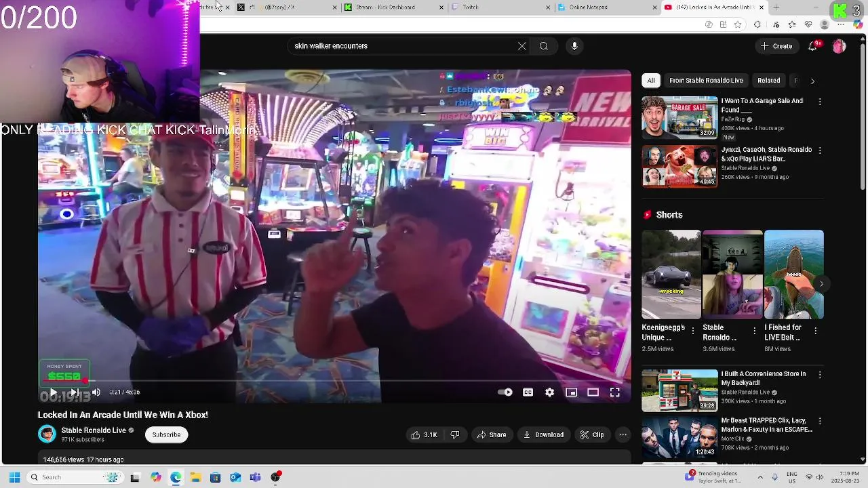Screen dimensions: 868x488
Task: Open options for Garage Sale video
Action: (x=820, y=102)
